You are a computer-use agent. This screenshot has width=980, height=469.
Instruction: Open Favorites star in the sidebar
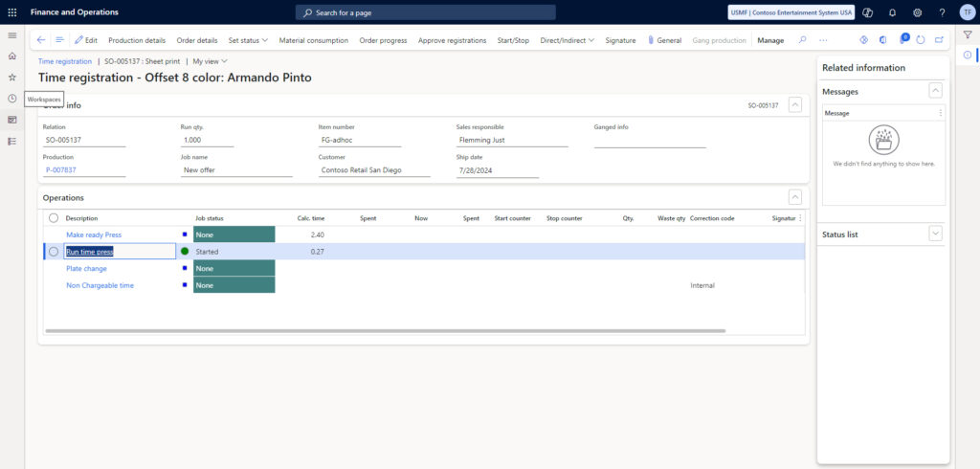coord(12,77)
